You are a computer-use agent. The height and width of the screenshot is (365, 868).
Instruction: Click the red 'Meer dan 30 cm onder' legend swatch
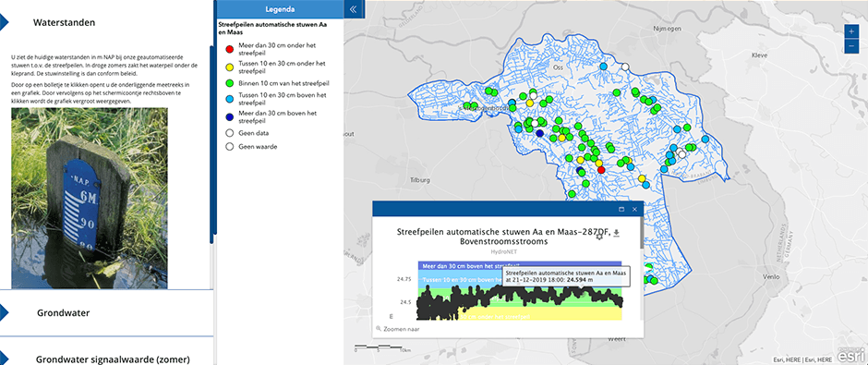229,50
